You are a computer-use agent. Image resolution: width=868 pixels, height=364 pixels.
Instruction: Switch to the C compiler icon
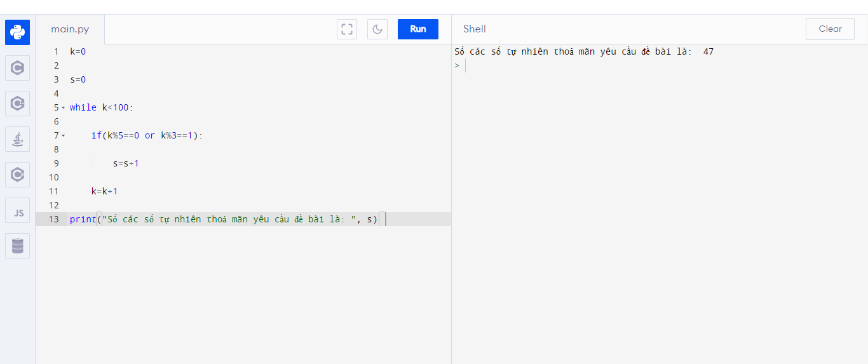point(17,68)
